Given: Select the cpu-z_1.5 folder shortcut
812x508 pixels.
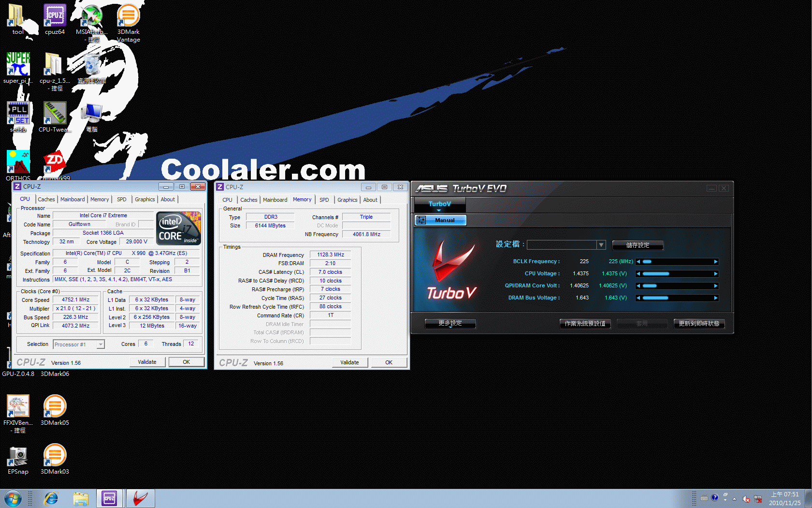Looking at the screenshot, I should point(55,72).
